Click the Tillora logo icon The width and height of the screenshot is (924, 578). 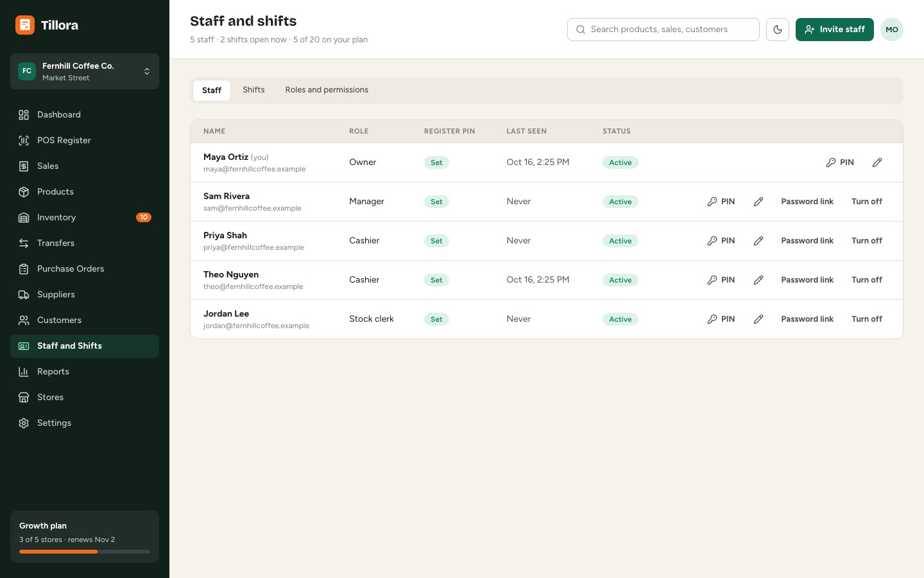25,25
